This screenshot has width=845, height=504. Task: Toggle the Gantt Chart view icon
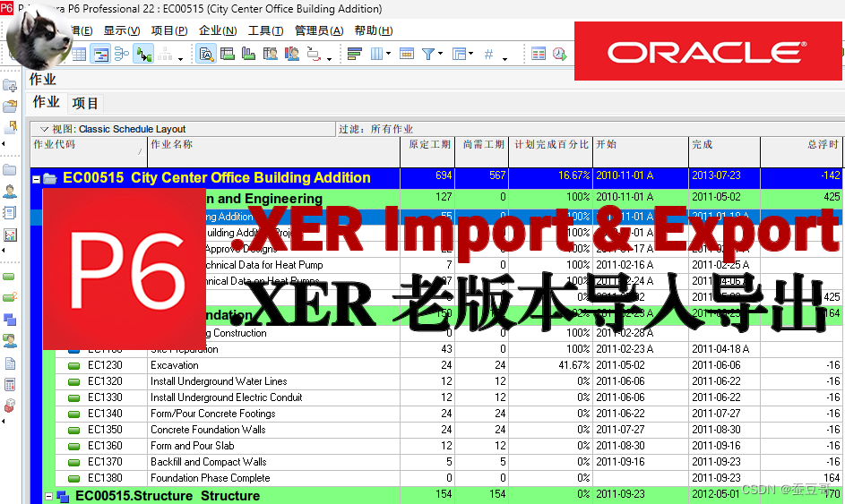click(100, 54)
